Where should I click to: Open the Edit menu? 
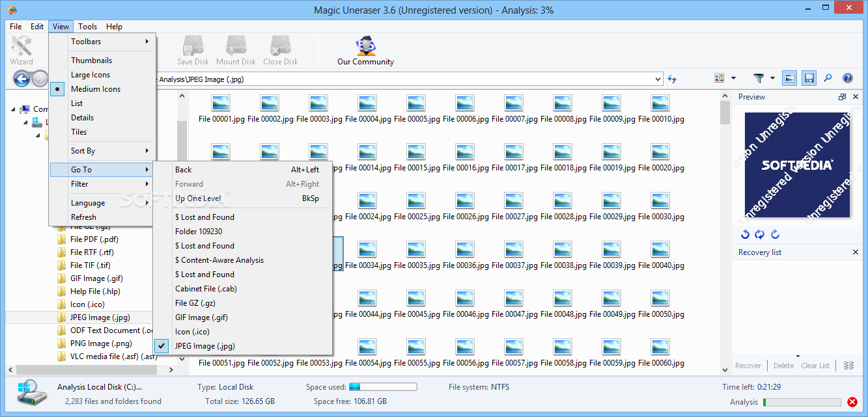coord(37,27)
